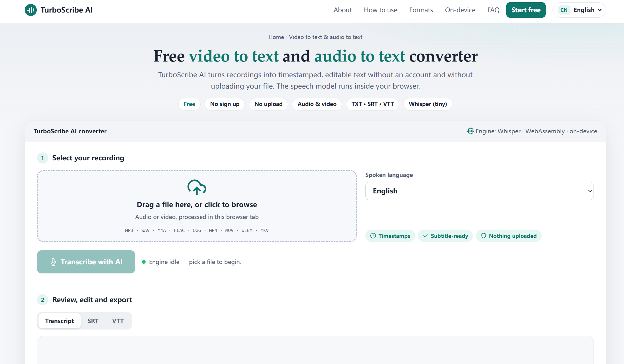624x364 pixels.
Task: Open the FAQ nav link
Action: [x=494, y=10]
